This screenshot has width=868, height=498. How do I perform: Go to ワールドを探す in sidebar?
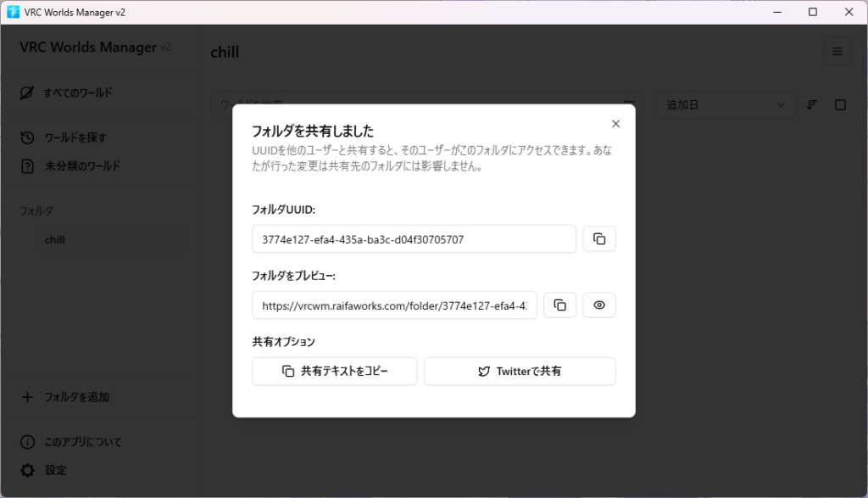click(75, 137)
